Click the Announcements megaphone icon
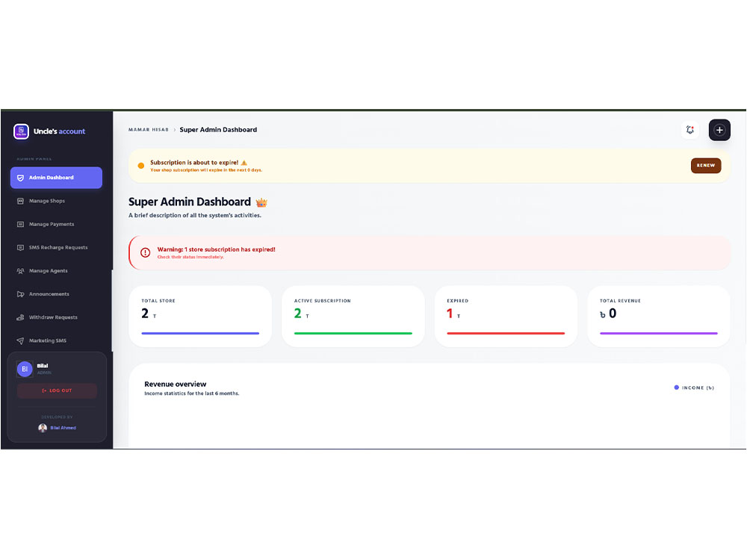The width and height of the screenshot is (747, 560). pyautogui.click(x=20, y=294)
